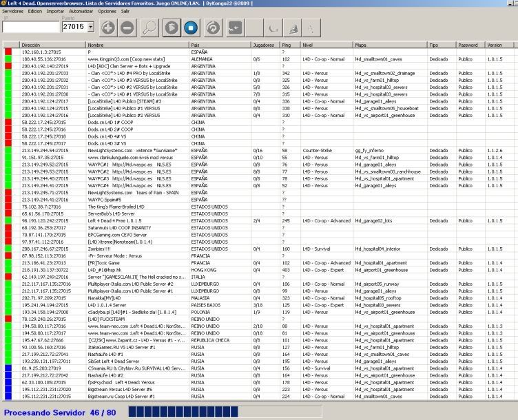Click the port value 27015 field
Viewport: 518px width, 420px height.
coord(74,27)
